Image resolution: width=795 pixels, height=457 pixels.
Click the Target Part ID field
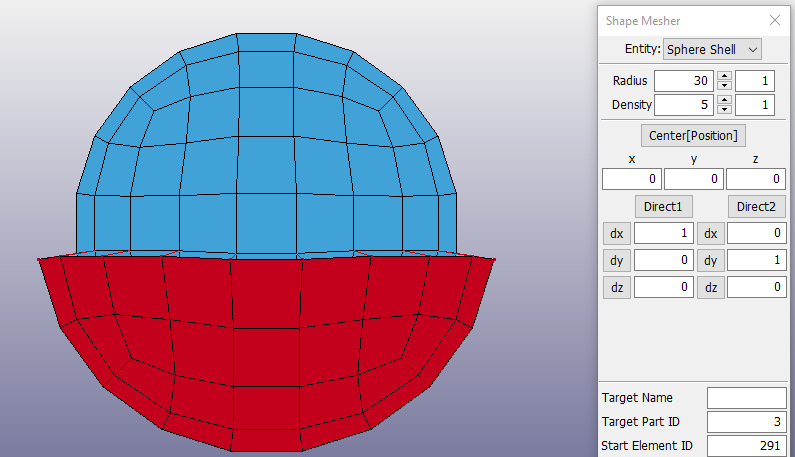click(747, 421)
